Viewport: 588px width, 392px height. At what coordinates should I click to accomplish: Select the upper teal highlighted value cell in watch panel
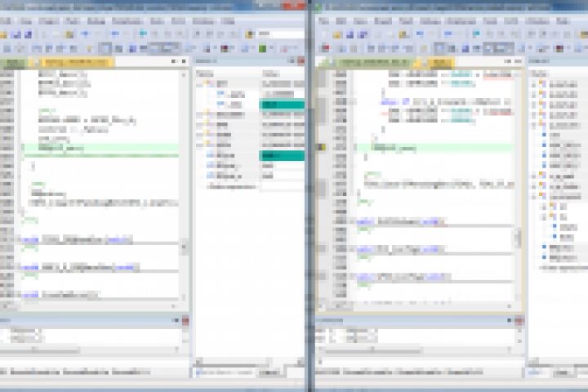282,105
